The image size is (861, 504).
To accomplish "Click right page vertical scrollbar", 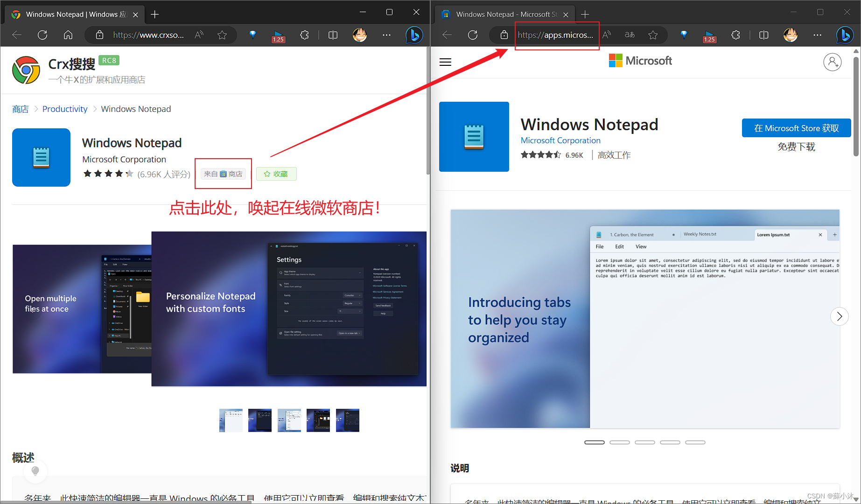I will point(856,106).
